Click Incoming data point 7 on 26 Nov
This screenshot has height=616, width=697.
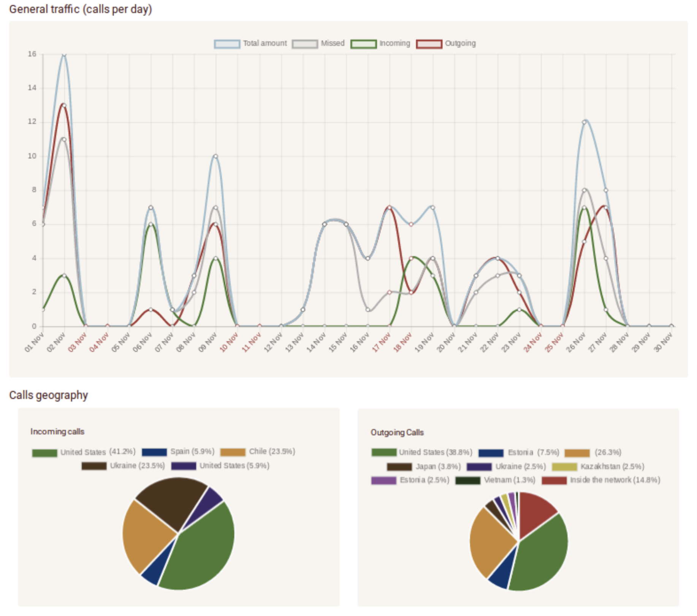click(585, 208)
